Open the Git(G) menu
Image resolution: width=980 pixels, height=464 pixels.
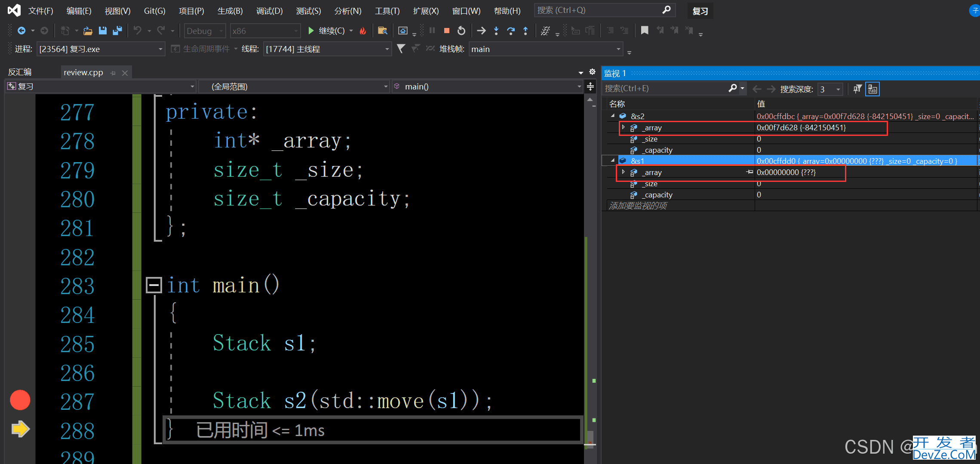coord(154,11)
